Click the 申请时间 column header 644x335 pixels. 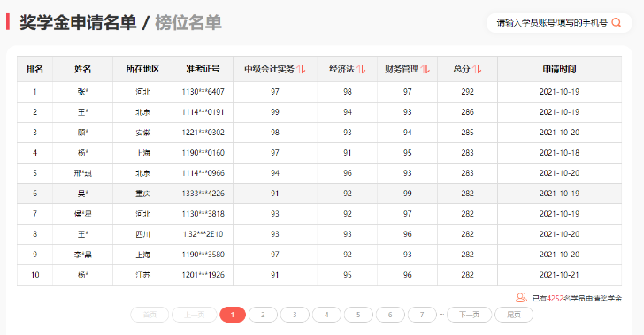559,69
